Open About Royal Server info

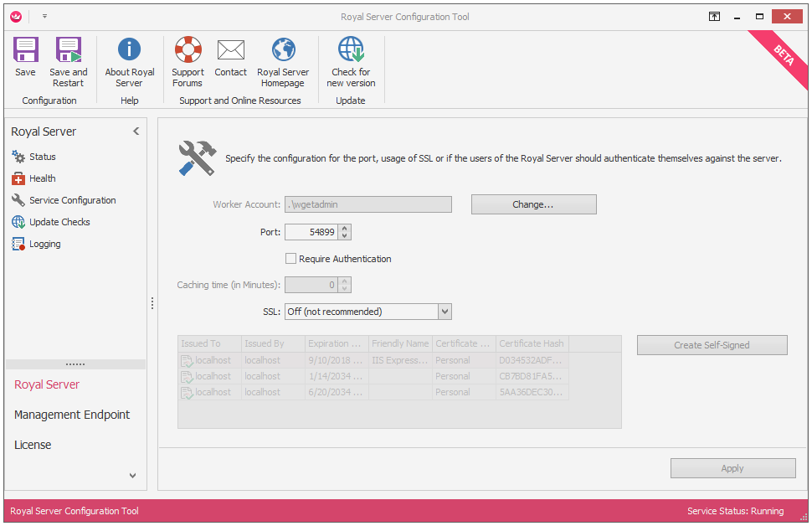coord(129,51)
